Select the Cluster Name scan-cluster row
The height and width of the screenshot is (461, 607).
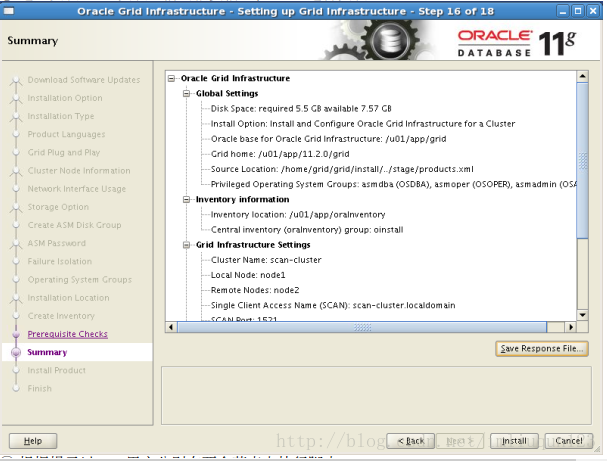[266, 260]
